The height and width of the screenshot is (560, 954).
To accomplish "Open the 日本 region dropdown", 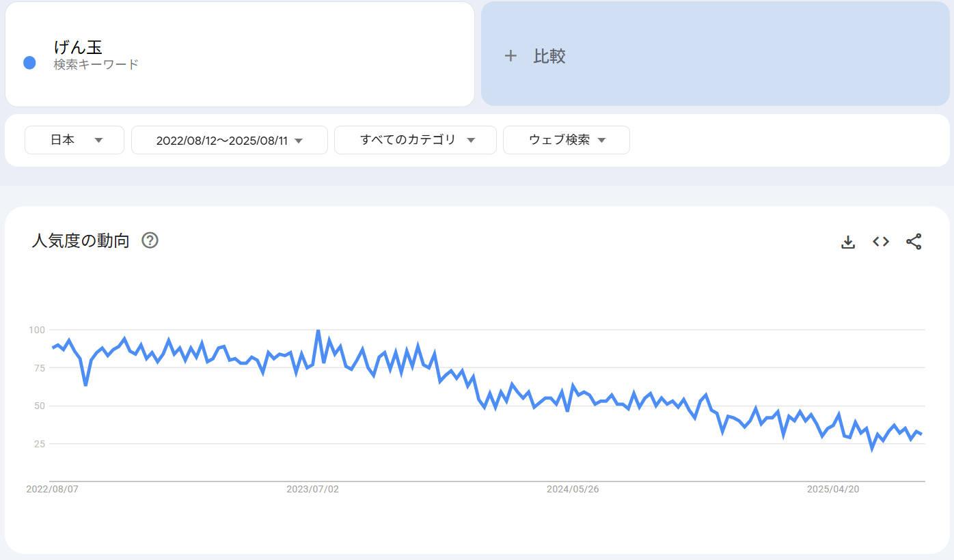I will pyautogui.click(x=74, y=140).
